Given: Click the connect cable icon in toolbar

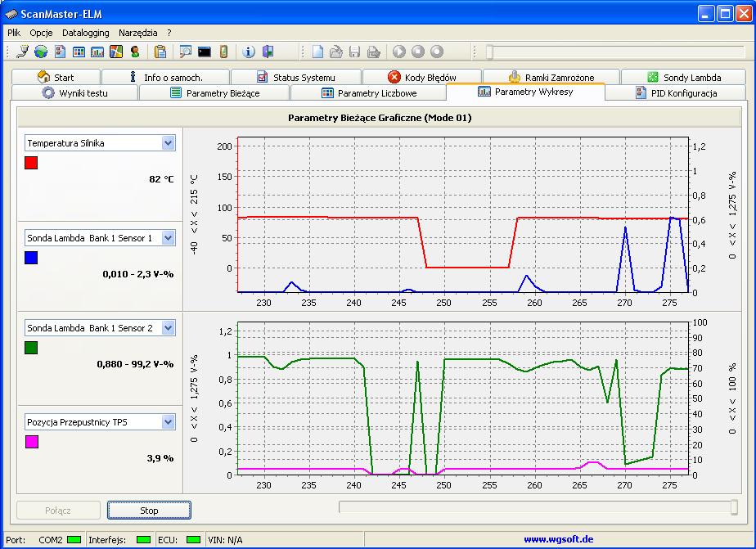Looking at the screenshot, I should (22, 52).
